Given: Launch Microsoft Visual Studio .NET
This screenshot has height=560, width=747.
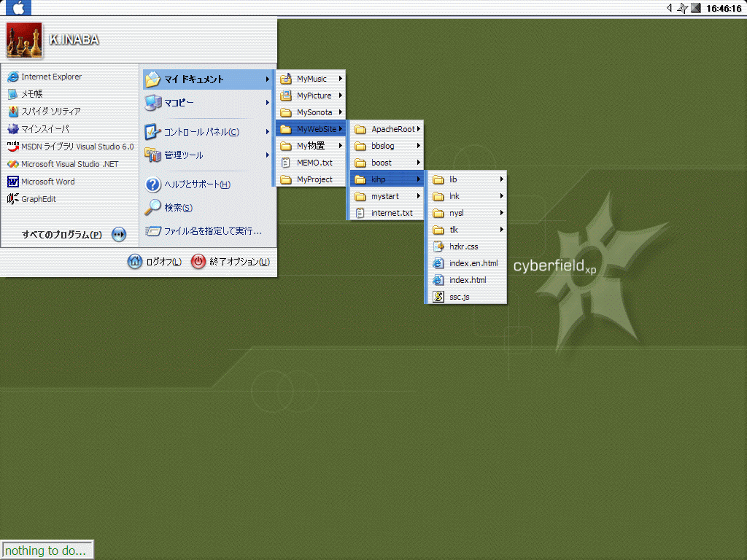Looking at the screenshot, I should coord(63,164).
